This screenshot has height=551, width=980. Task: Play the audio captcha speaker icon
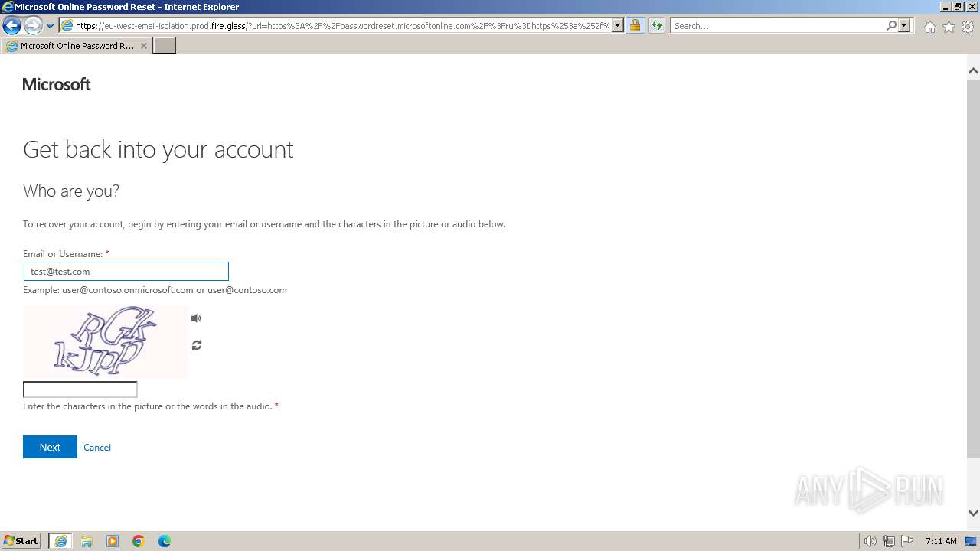(x=197, y=318)
